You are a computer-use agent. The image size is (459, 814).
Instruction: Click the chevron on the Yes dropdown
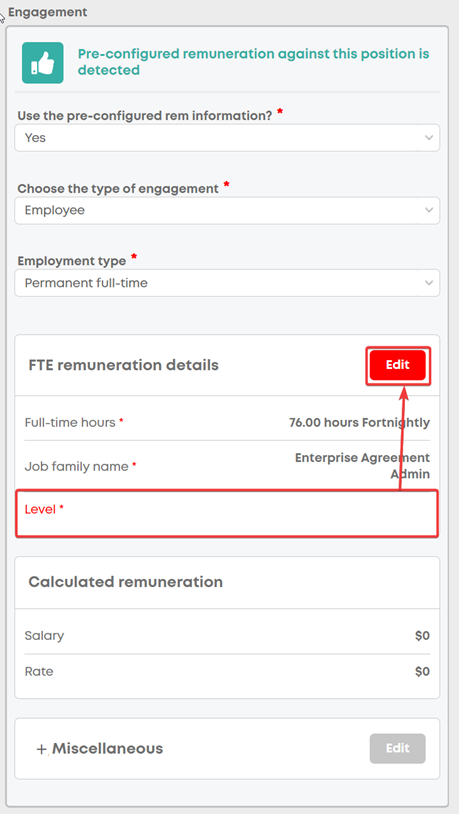click(x=428, y=138)
